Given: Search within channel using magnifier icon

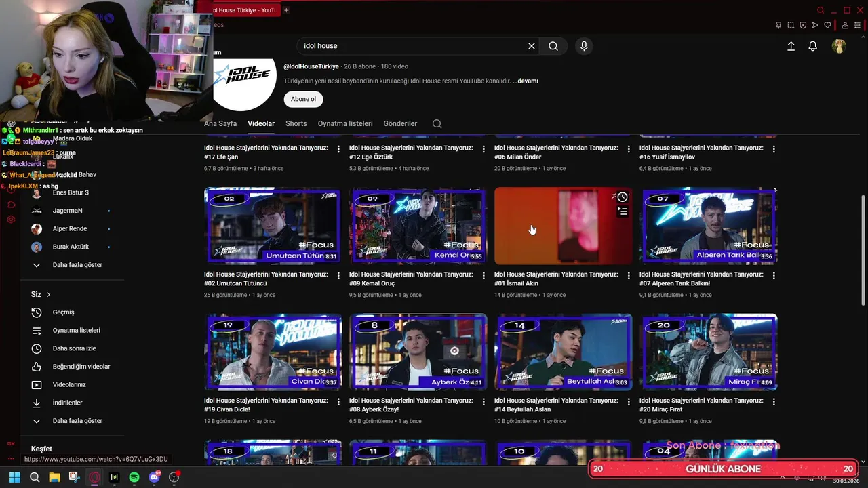Looking at the screenshot, I should coord(437,123).
